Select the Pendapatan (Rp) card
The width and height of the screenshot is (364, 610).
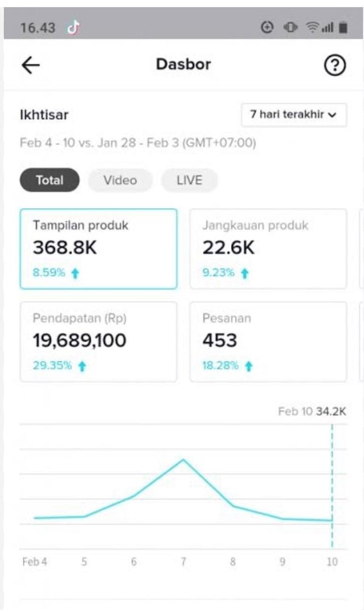[98, 342]
